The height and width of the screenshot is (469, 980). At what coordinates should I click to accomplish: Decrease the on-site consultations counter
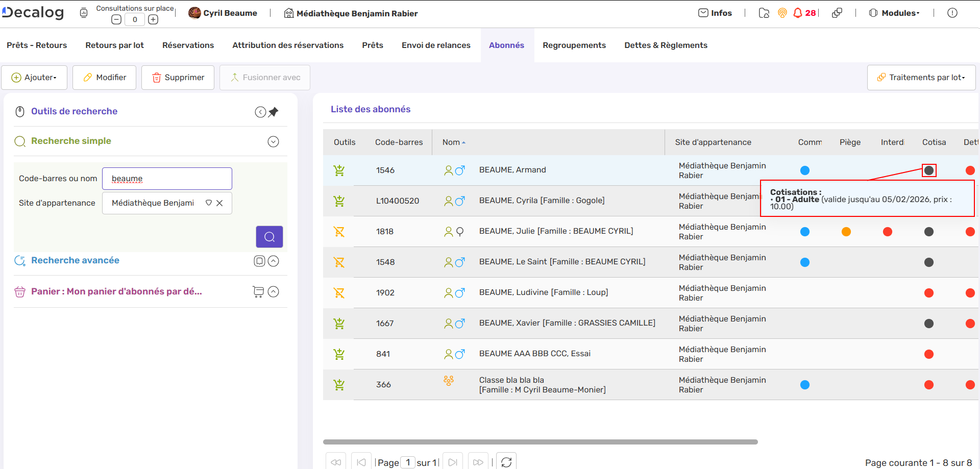(x=116, y=20)
